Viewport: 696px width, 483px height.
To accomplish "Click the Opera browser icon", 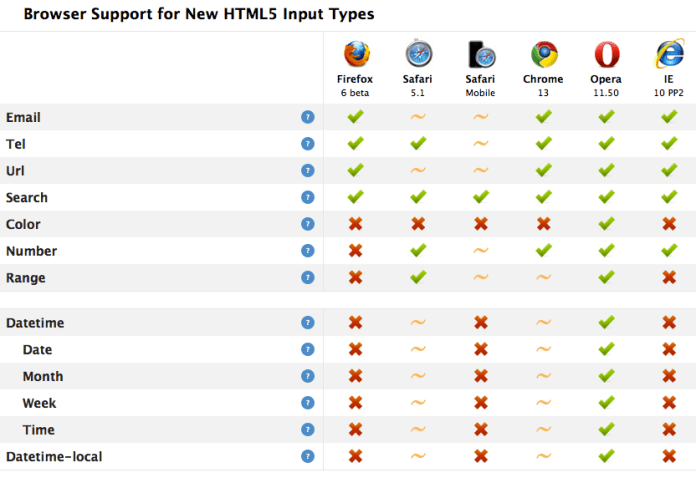I will 606,54.
